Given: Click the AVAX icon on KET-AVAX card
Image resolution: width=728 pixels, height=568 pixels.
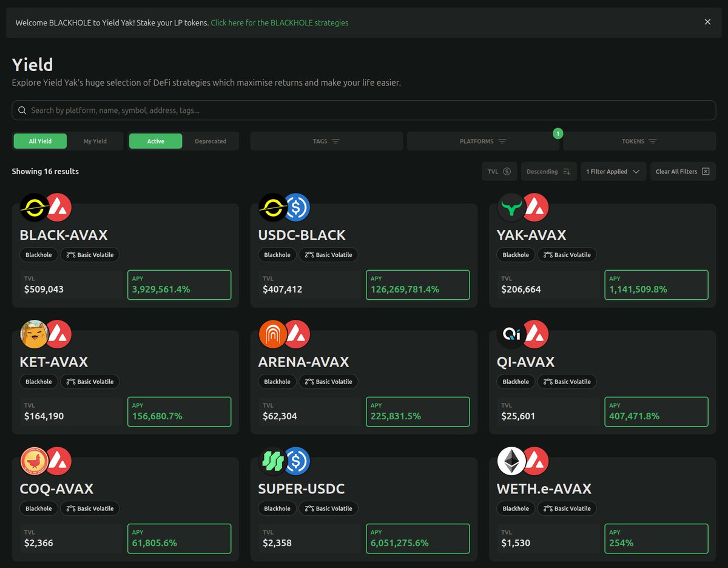Looking at the screenshot, I should (x=59, y=334).
